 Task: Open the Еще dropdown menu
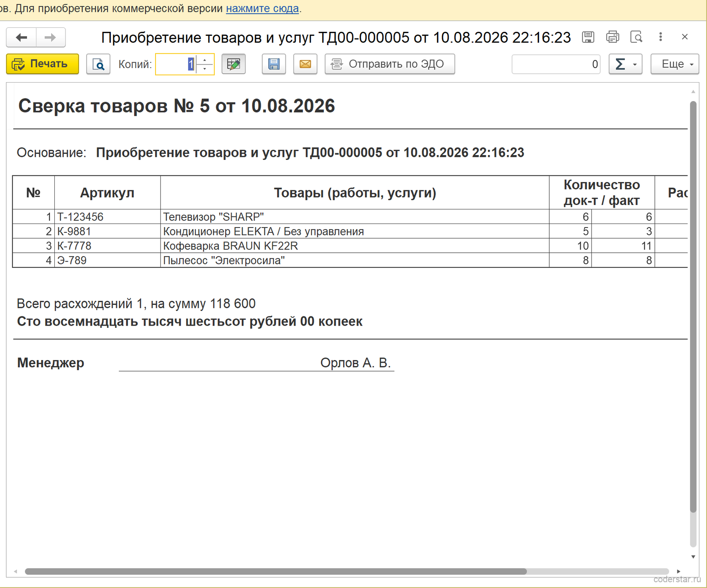(675, 64)
